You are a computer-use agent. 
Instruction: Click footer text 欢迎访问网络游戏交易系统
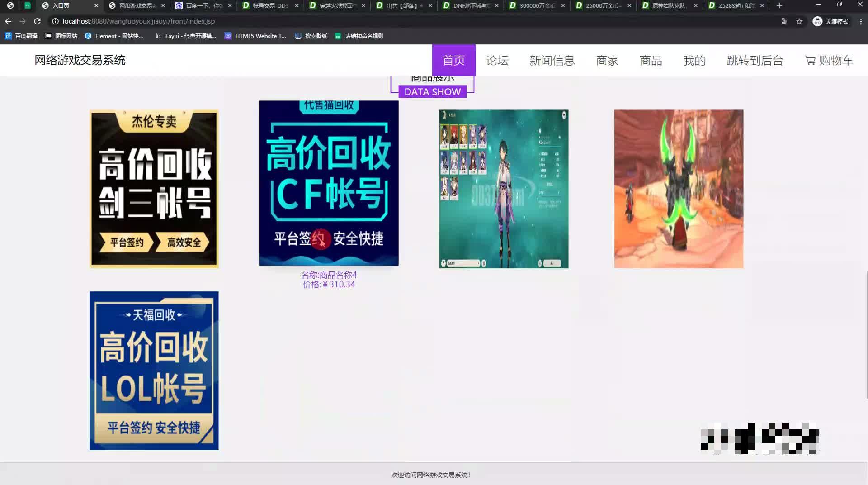[431, 475]
